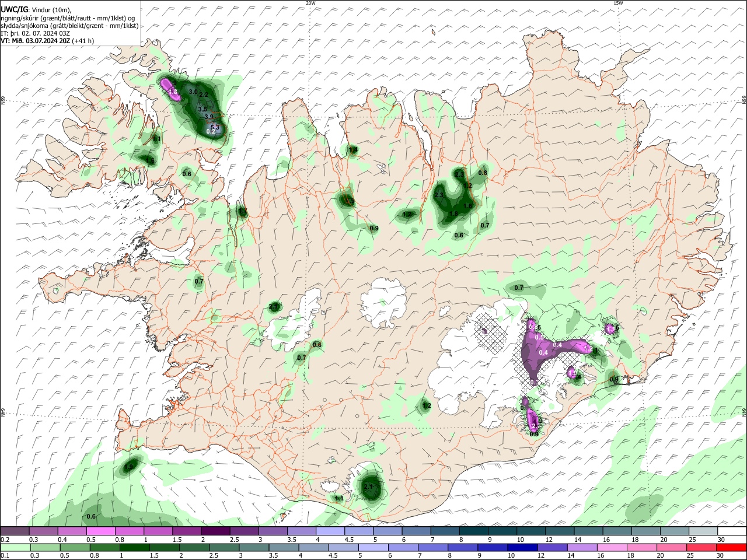Click the (+41 h) forecast offset text
This screenshot has height=560, width=747.
[x=83, y=41]
